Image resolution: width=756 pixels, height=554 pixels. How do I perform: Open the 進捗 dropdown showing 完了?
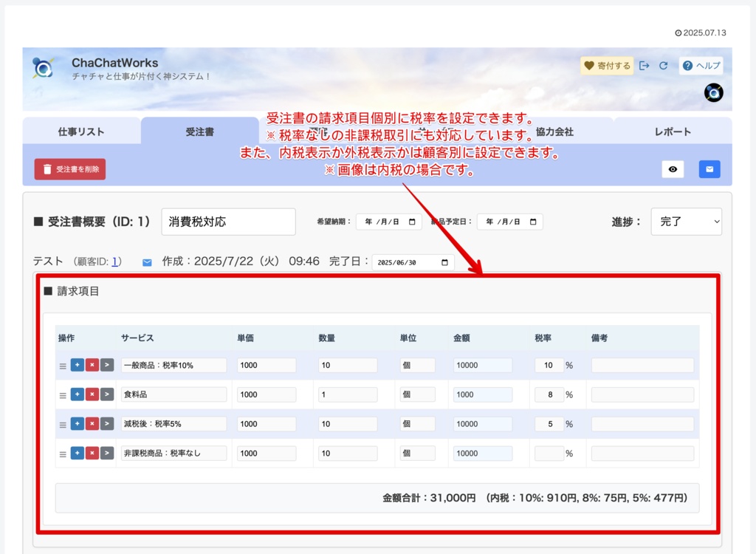(686, 222)
